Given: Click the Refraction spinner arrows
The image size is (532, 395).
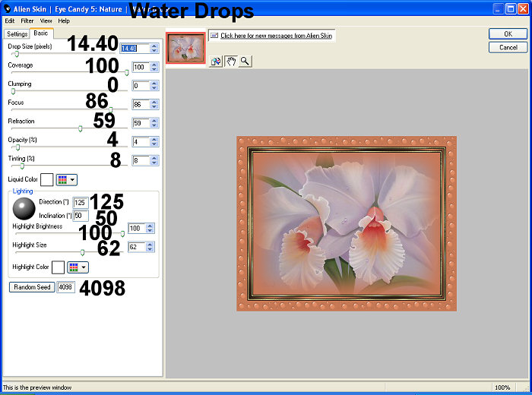Looking at the screenshot, I should pos(154,123).
